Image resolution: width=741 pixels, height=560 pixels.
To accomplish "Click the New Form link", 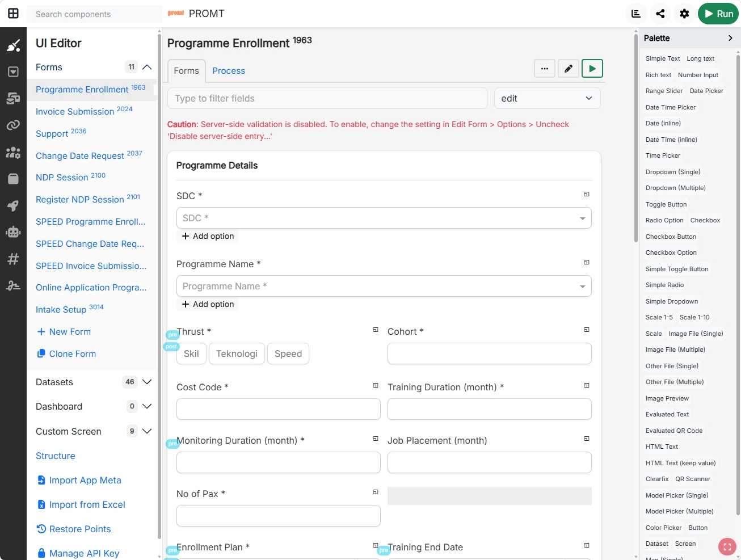I will pyautogui.click(x=64, y=331).
